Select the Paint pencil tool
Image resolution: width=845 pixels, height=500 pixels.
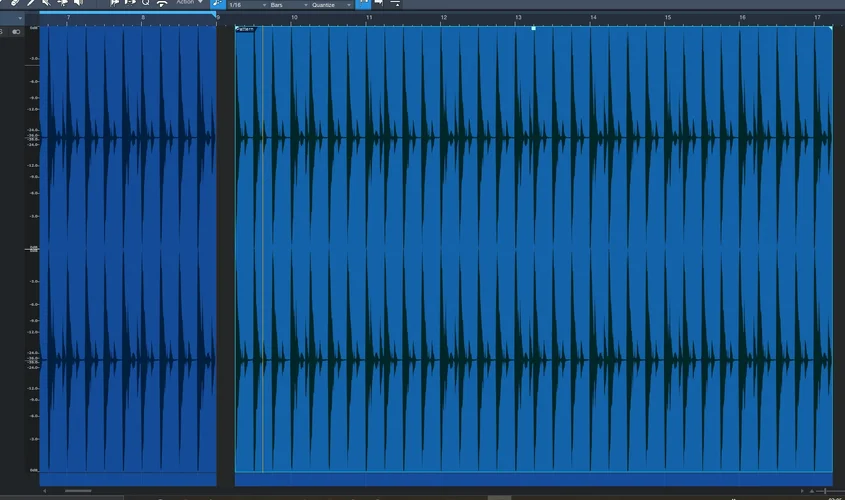click(x=31, y=3)
